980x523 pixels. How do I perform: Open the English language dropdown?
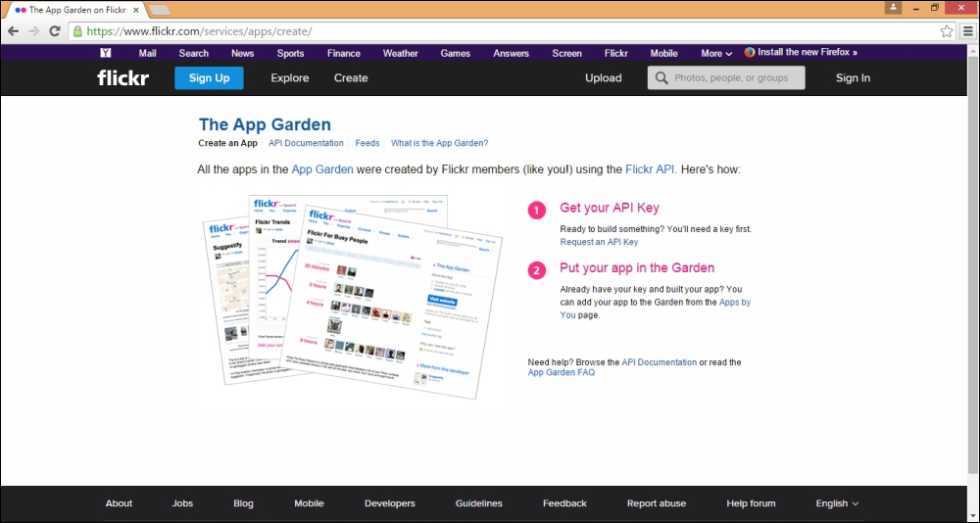(837, 503)
